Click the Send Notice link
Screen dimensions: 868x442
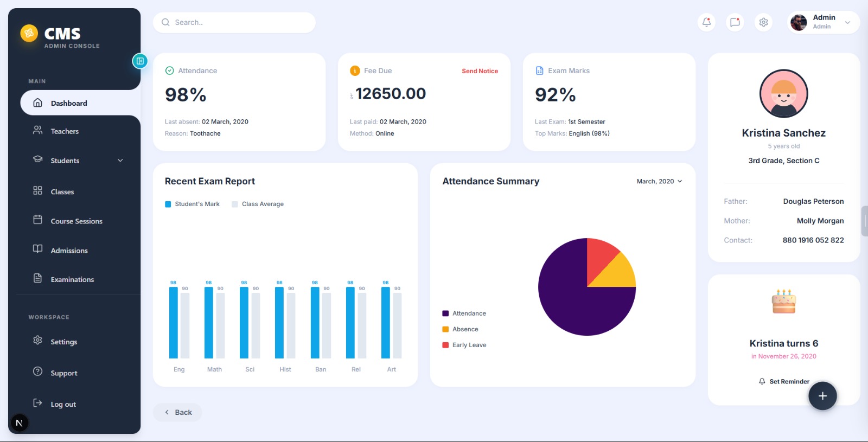480,71
